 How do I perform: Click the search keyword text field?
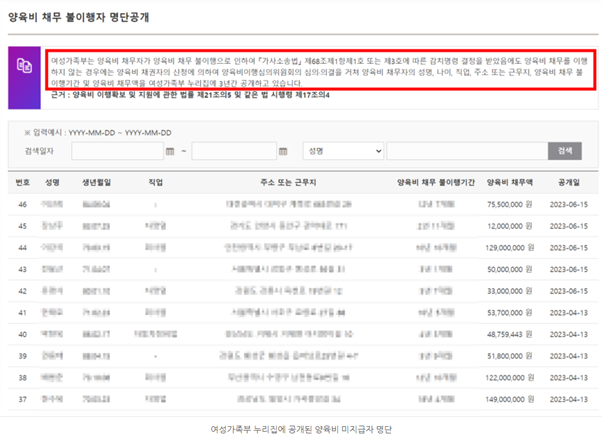tap(467, 151)
